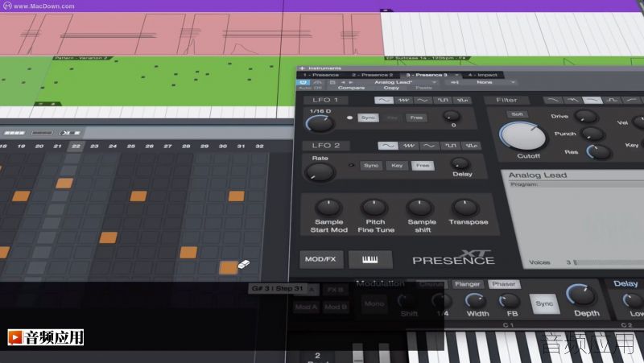
Task: Switch to the 4 - Impact tab
Action: (x=483, y=75)
